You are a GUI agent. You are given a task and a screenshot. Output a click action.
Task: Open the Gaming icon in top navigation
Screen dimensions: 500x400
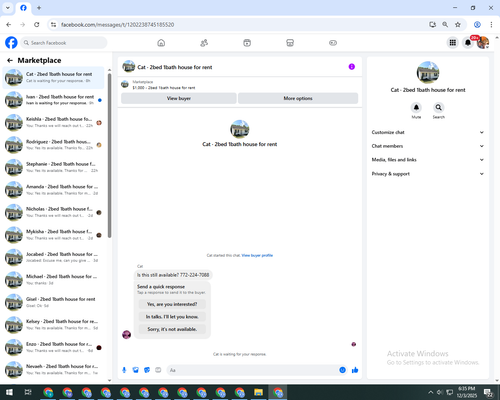(333, 43)
